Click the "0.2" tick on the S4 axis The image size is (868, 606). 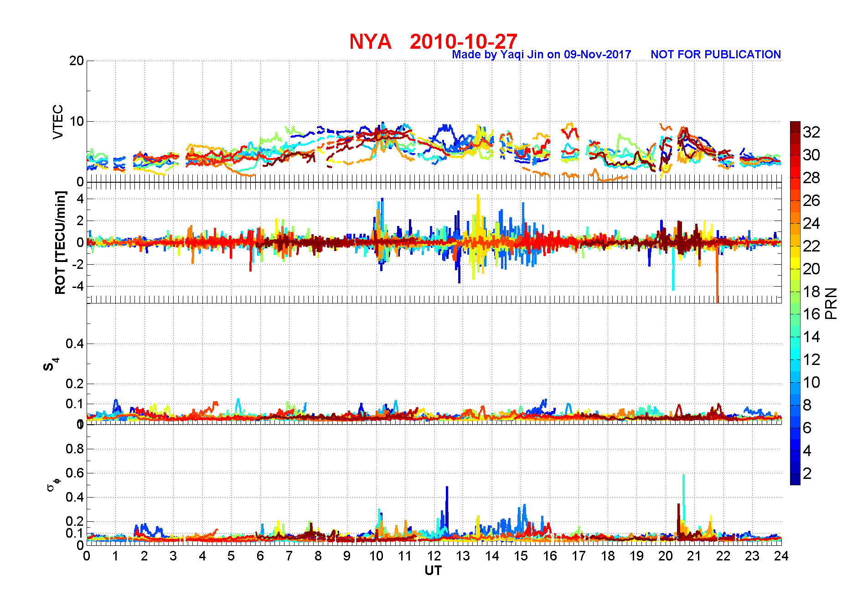coord(75,384)
